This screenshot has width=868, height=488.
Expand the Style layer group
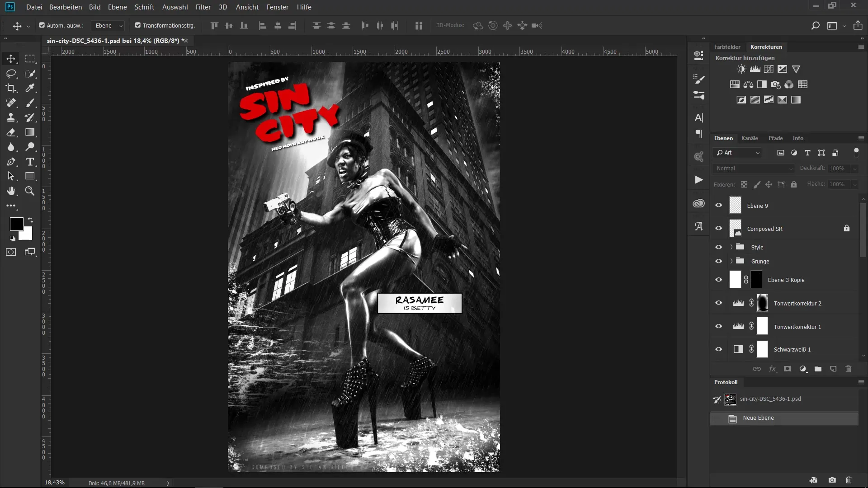(731, 247)
